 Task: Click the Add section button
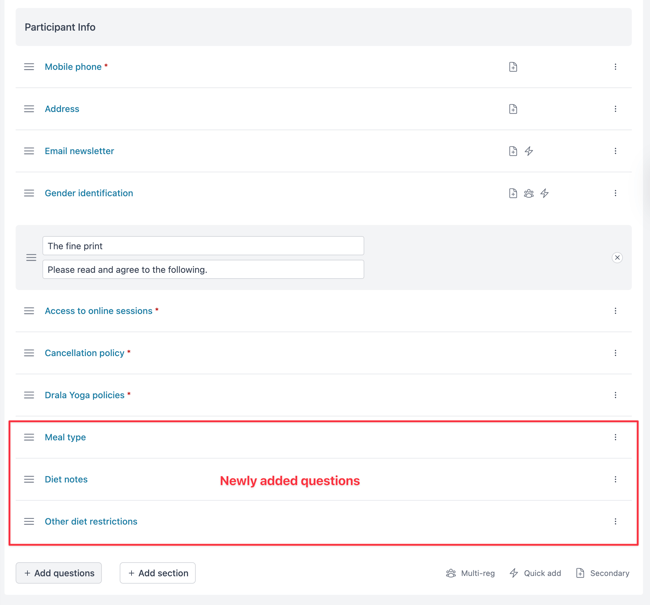pos(158,573)
